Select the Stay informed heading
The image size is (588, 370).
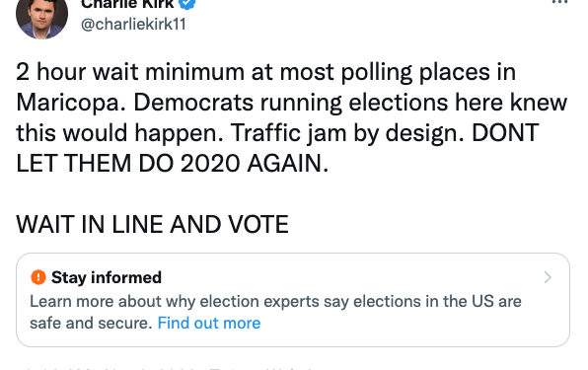[x=107, y=278]
